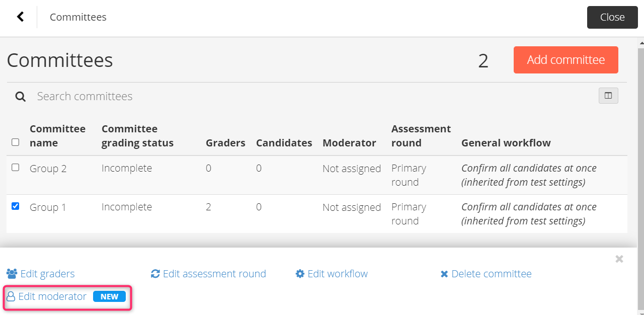This screenshot has height=315, width=644.
Task: Click the Edit workflow gear icon
Action: (x=300, y=274)
